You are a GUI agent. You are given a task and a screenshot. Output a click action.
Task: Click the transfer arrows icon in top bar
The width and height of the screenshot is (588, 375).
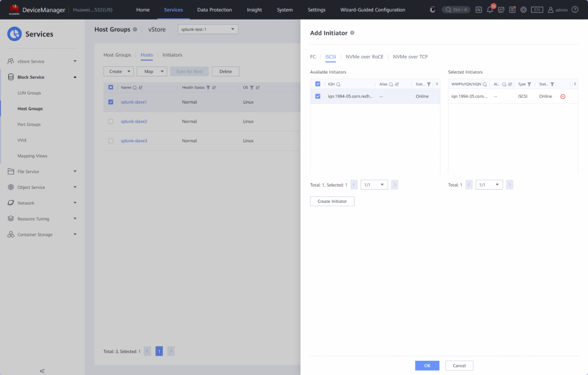479,10
